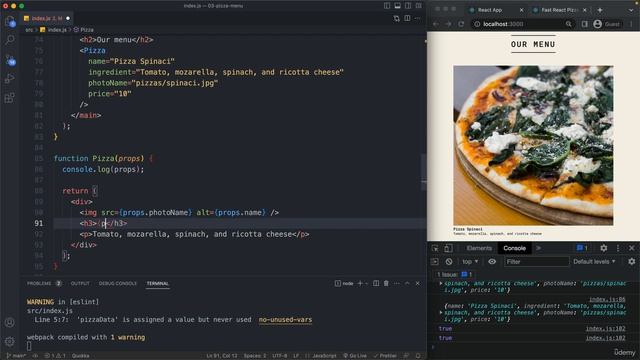The height and width of the screenshot is (360, 640).
Task: Split the terminal
Action: click(x=376, y=283)
